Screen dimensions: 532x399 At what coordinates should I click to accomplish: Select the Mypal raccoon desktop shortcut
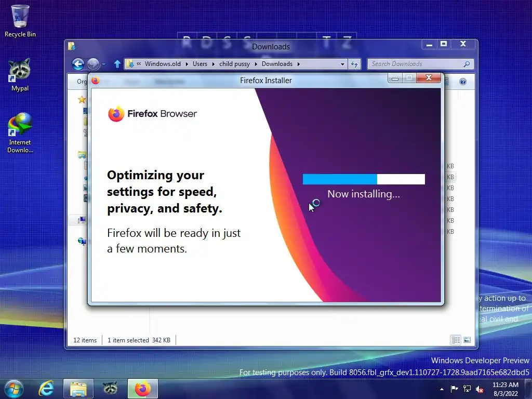tap(20, 75)
